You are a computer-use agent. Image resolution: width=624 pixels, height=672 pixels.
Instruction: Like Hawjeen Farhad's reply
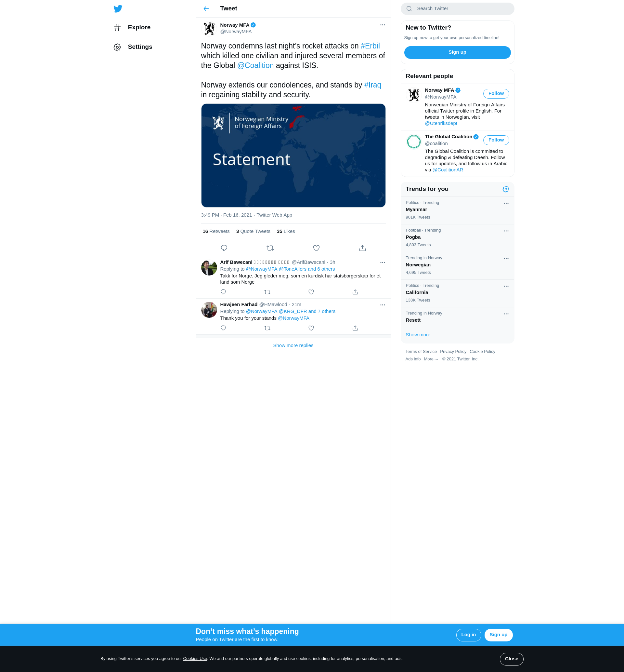click(311, 328)
